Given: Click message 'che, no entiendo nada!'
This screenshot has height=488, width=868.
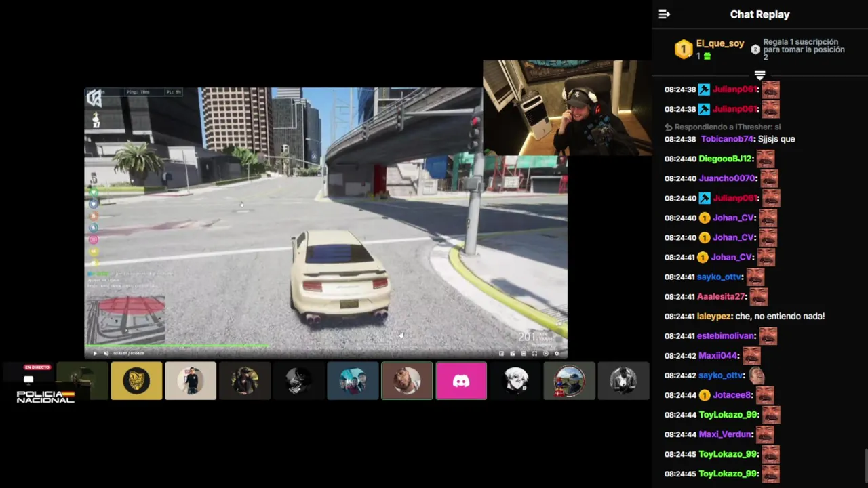Looking at the screenshot, I should tap(780, 316).
